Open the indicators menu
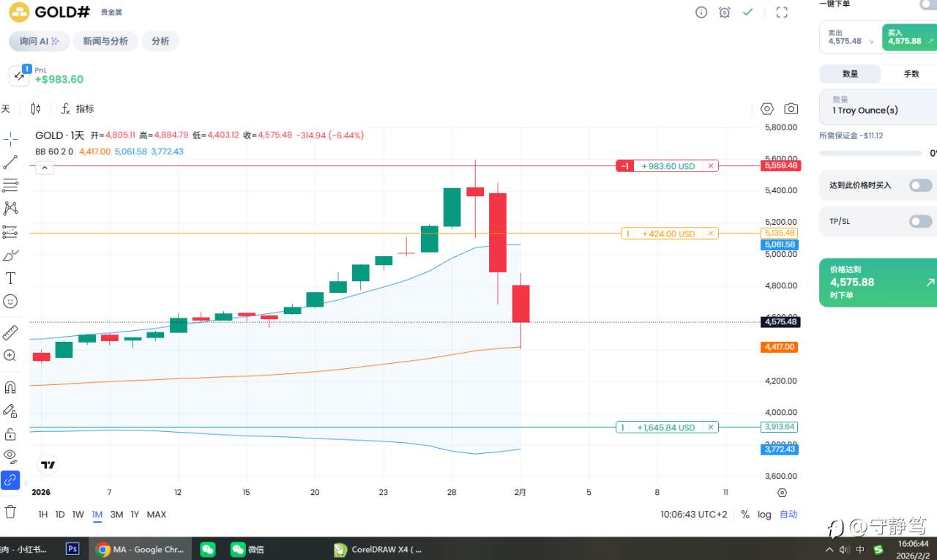Viewport: 937px width, 560px height. [78, 109]
